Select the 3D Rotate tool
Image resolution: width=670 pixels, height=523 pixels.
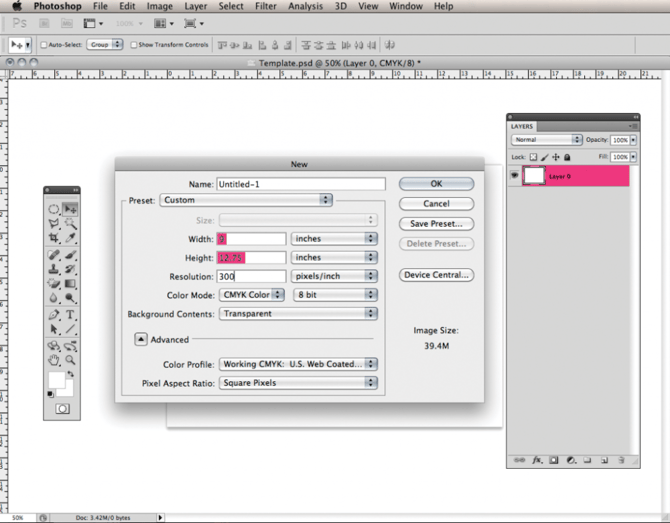(53, 346)
